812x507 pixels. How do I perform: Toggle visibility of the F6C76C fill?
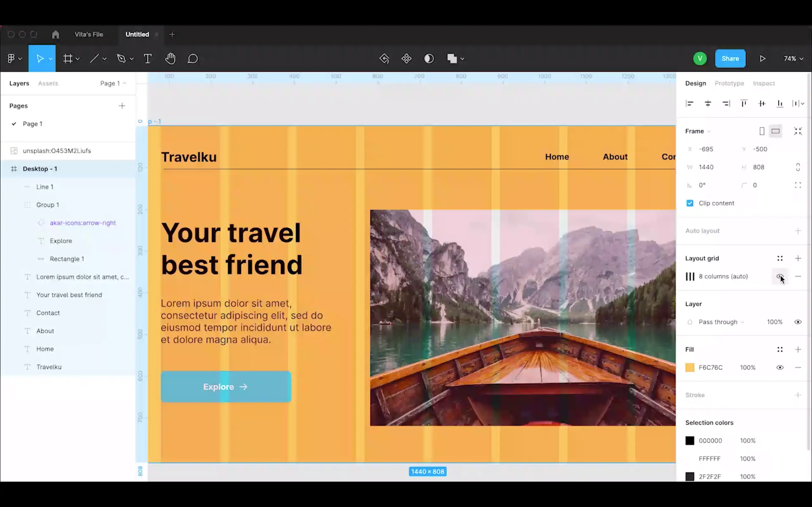780,367
